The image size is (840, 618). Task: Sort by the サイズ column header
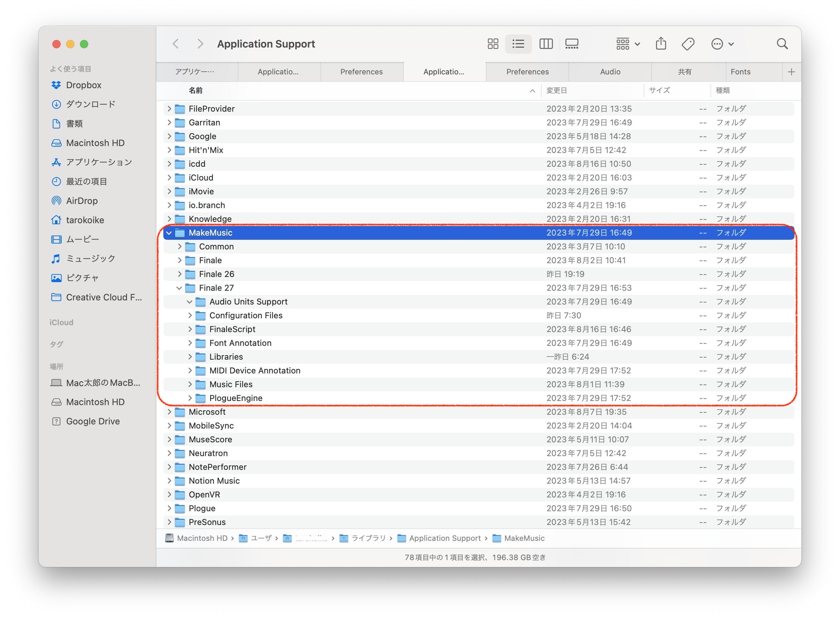677,91
